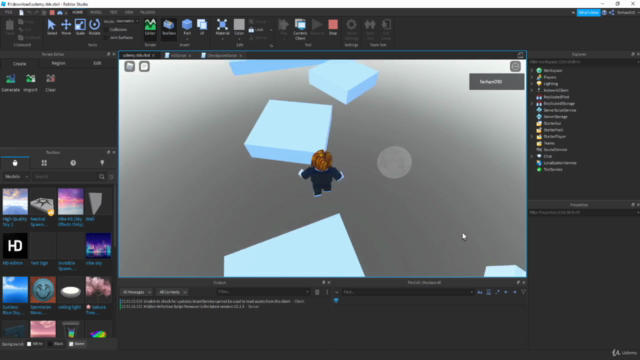The width and height of the screenshot is (640, 360).
Task: Open Toolbox Inventory grid tab
Action: click(44, 163)
